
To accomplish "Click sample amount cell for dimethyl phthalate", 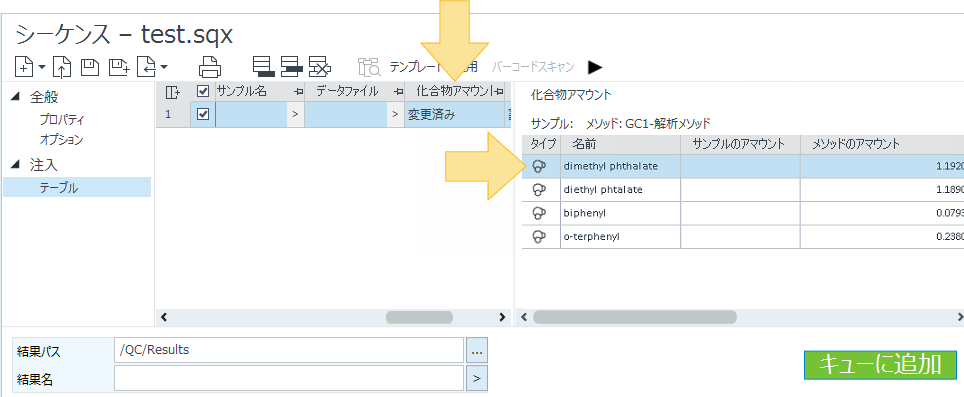I will pyautogui.click(x=740, y=167).
